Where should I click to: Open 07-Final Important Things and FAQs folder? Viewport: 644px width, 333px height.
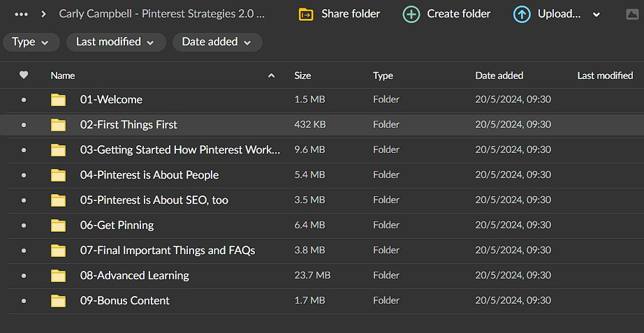pos(168,250)
